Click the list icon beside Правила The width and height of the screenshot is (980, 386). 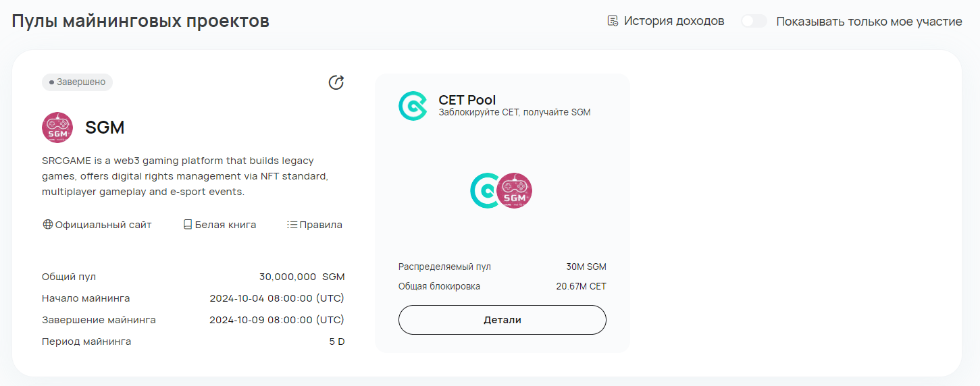pyautogui.click(x=292, y=225)
